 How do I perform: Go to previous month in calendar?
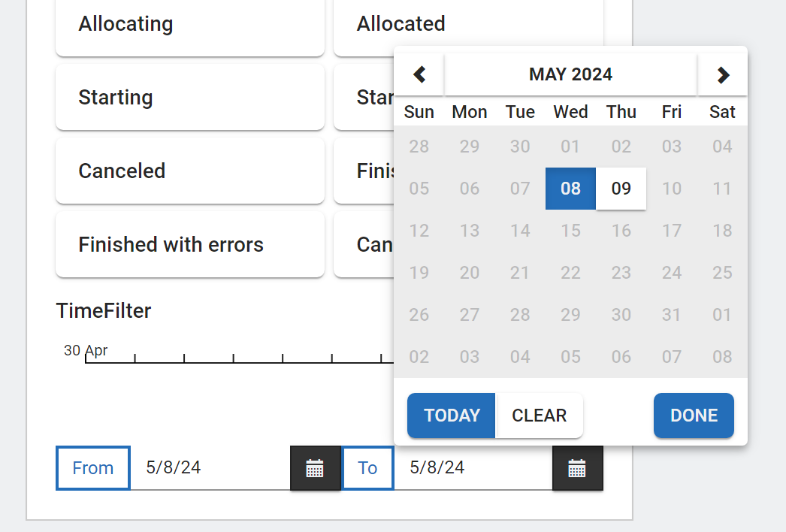point(419,74)
